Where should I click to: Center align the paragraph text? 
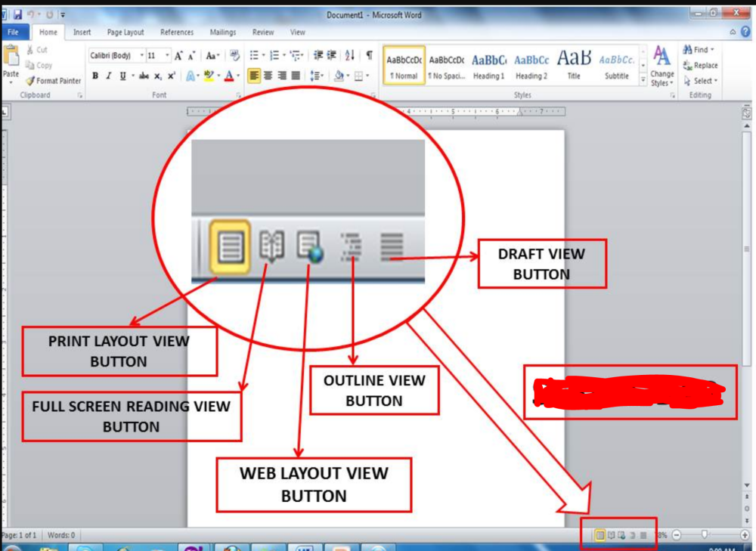[268, 76]
